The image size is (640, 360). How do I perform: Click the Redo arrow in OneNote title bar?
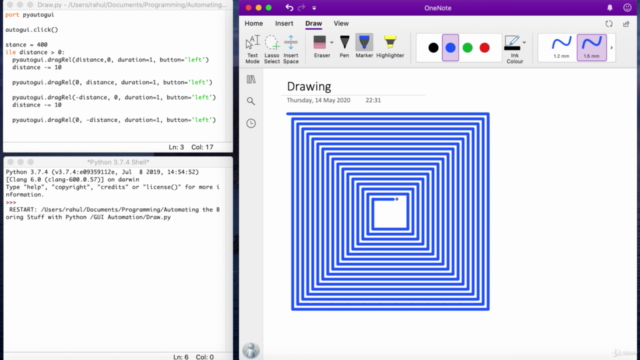[x=301, y=8]
